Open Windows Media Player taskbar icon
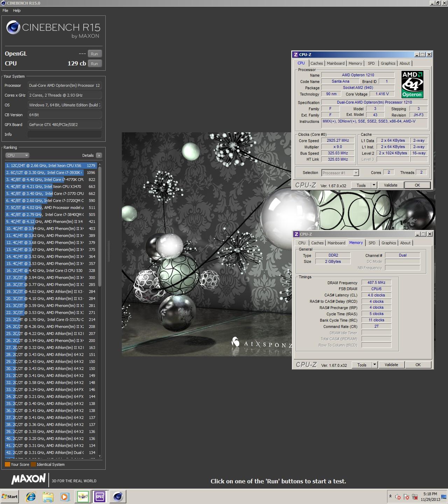The image size is (448, 504). tap(65, 496)
